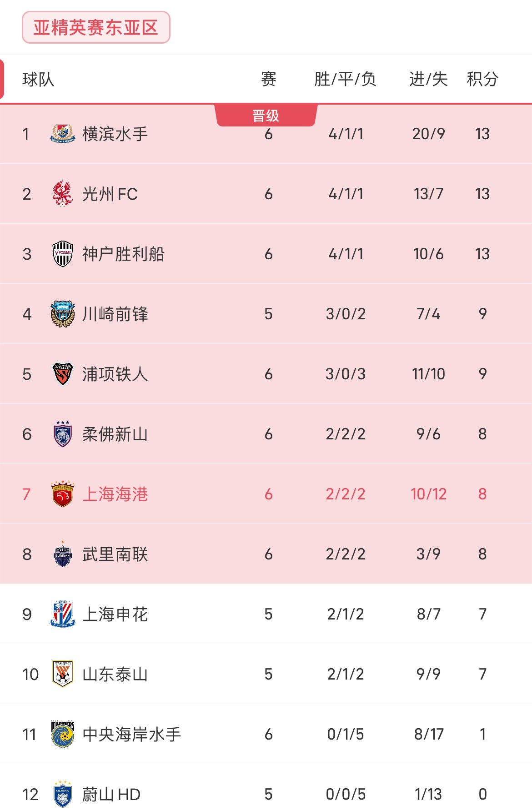Click the 中央海岸水手 round badge
Image resolution: width=532 pixels, height=811 pixels.
(63, 734)
